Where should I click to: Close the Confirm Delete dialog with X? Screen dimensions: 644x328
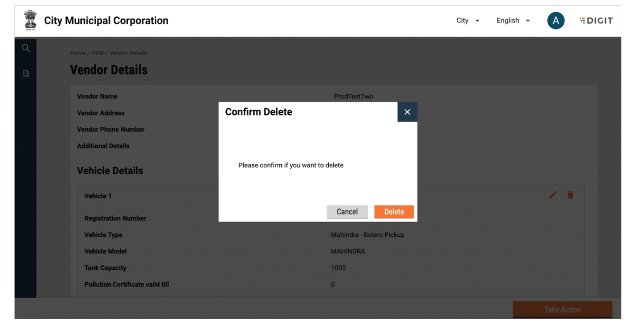(407, 112)
